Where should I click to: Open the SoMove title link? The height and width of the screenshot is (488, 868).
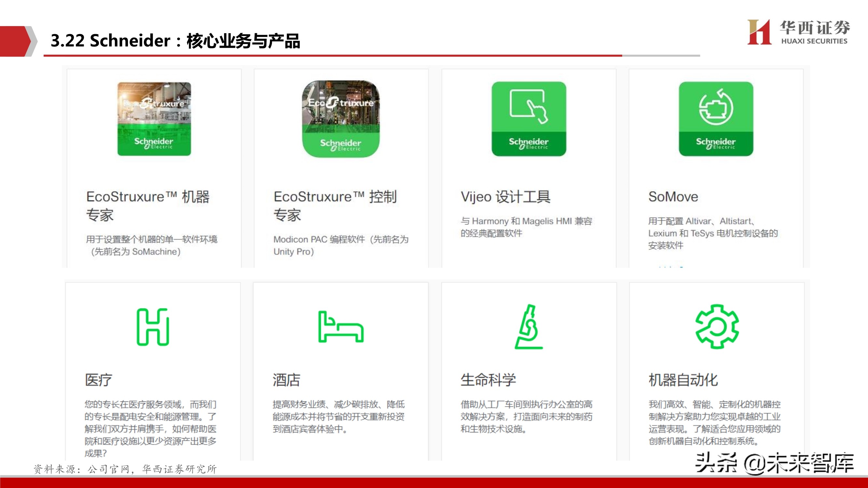673,197
